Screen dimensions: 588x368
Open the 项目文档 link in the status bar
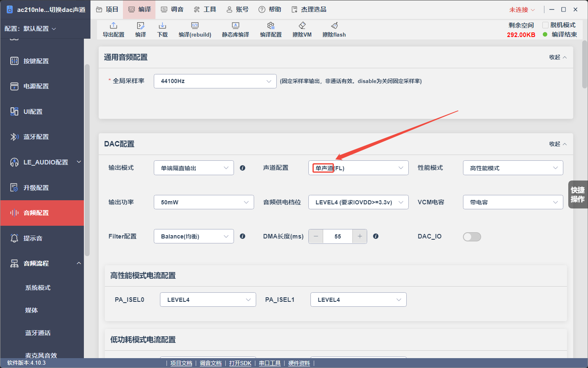coord(181,363)
